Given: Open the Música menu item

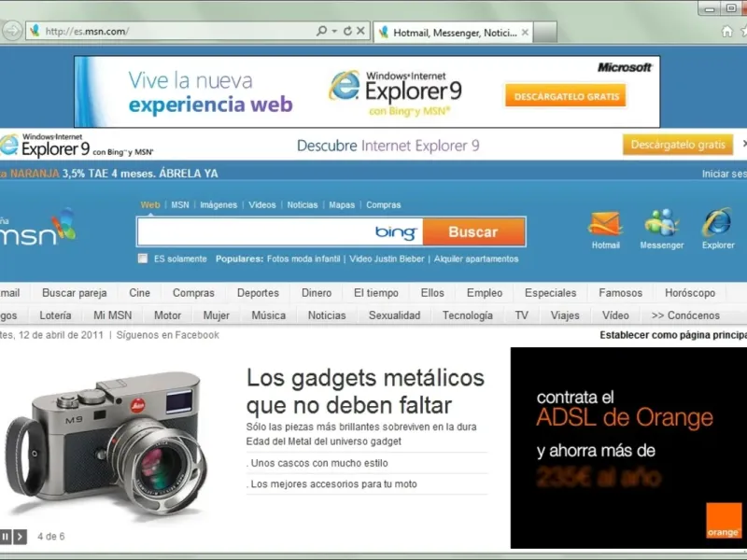Looking at the screenshot, I should (x=269, y=315).
